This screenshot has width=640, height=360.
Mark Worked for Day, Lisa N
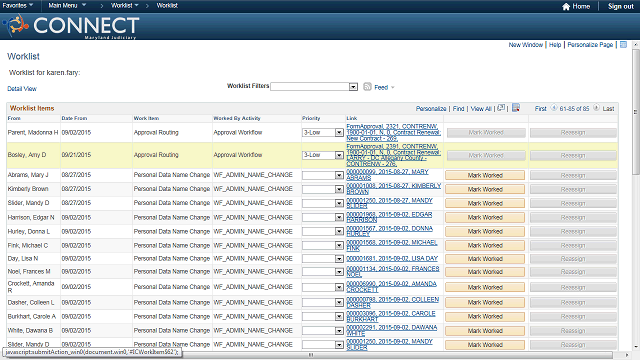485,259
